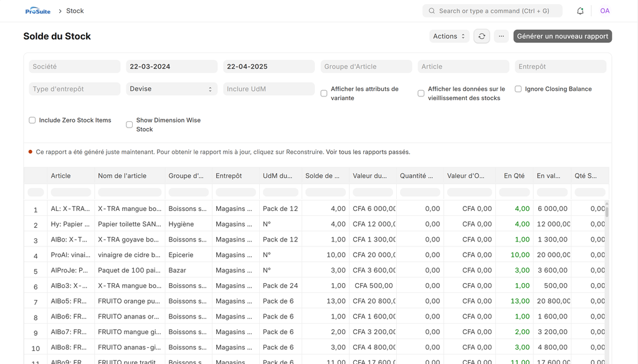Enable Afficher les données sur le vieillissement
The height and width of the screenshot is (364, 638).
tap(421, 93)
